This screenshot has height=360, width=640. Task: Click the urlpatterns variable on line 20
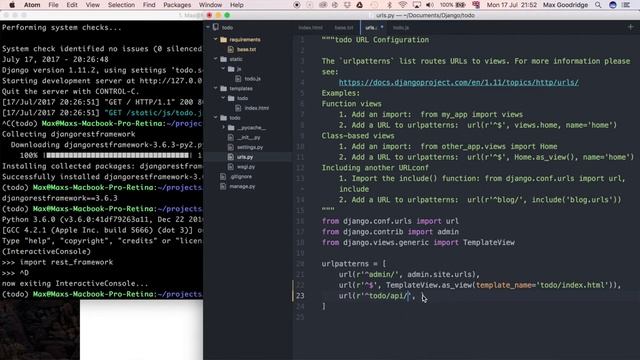[x=345, y=264]
